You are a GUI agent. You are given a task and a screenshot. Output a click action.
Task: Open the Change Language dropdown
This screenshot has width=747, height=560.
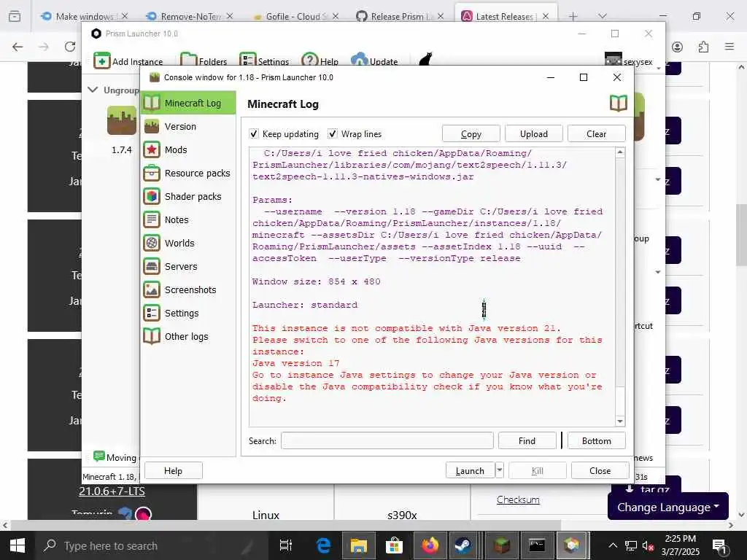coord(668,507)
